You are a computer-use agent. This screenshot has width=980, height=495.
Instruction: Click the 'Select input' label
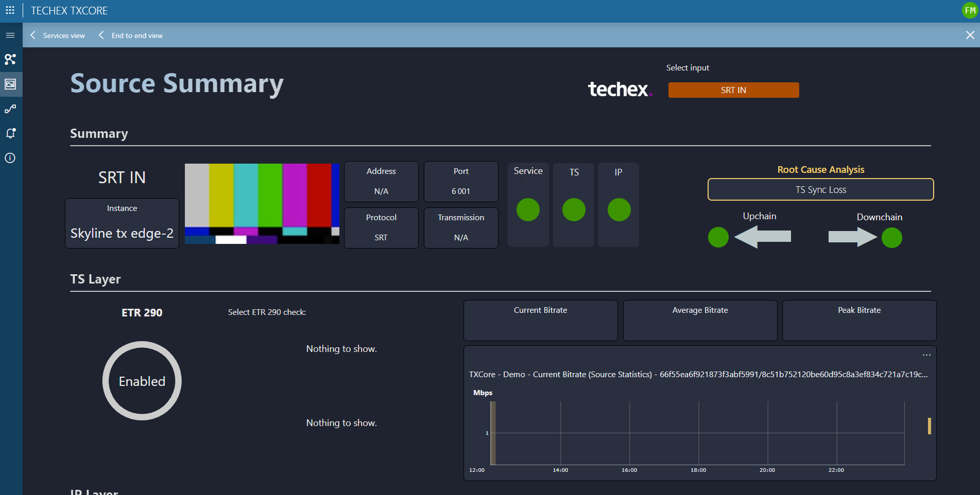click(687, 68)
